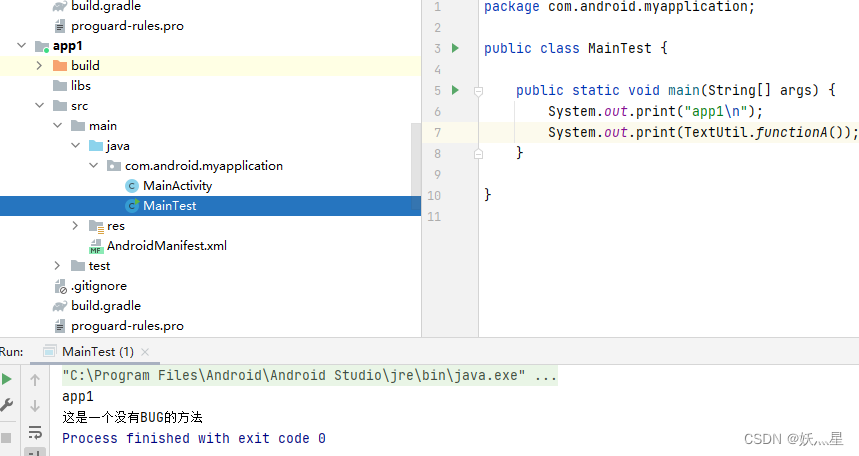Collapse the com.android.myapplication package

point(94,165)
